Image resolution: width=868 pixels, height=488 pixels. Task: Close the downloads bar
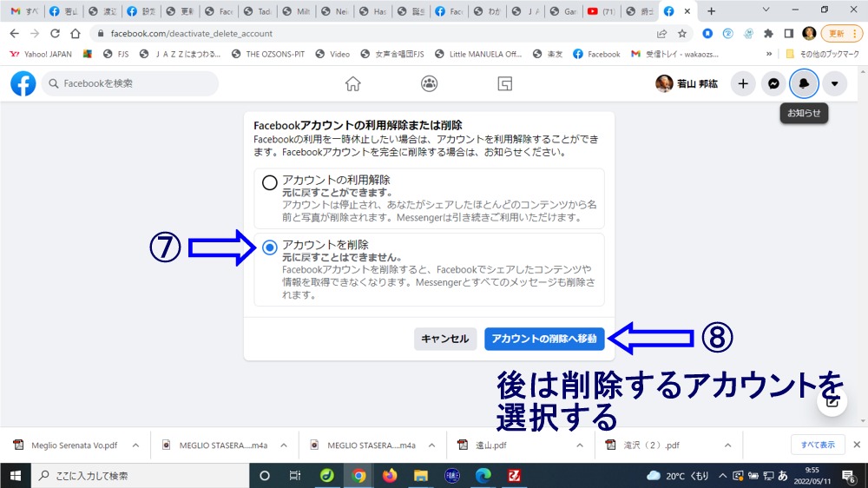(857, 445)
